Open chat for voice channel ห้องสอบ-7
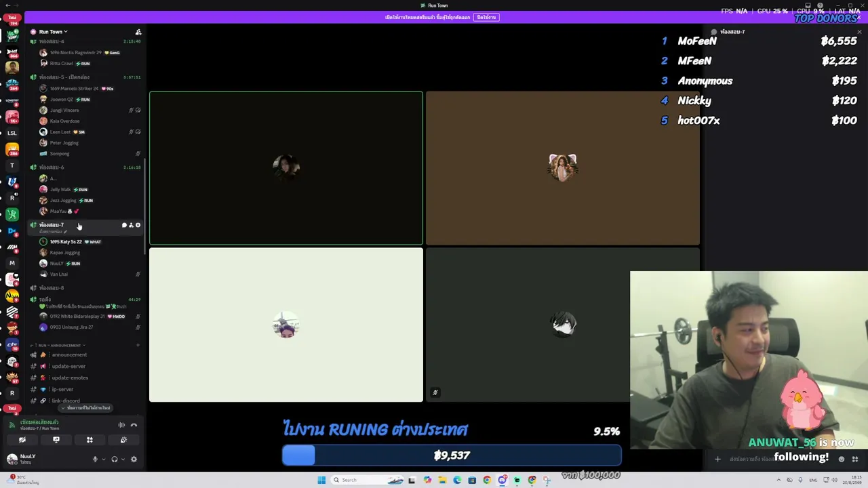The width and height of the screenshot is (868, 488). pos(124,225)
